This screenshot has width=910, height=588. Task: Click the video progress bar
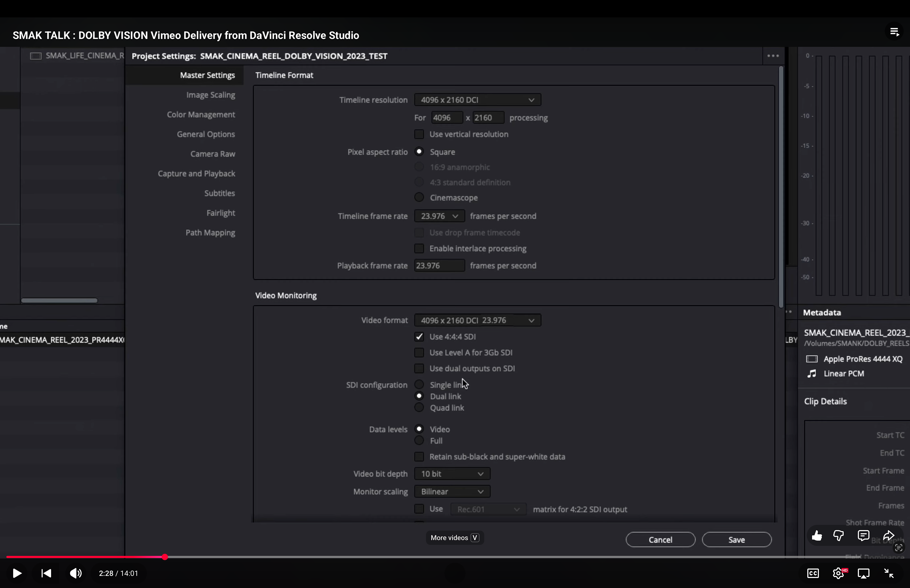point(458,557)
